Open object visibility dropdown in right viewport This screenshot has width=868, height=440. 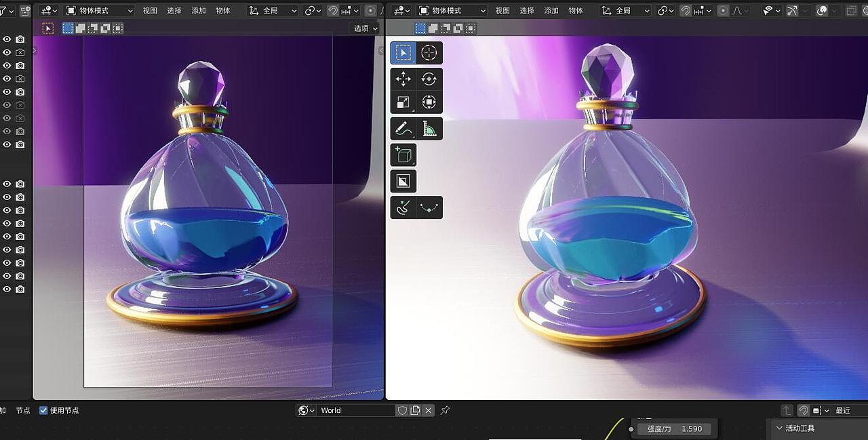[x=771, y=11]
